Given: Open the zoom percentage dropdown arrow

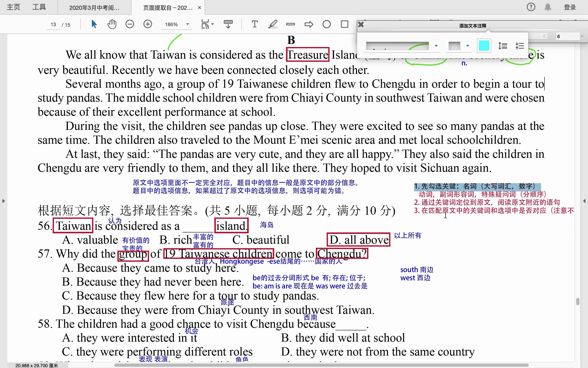Looking at the screenshot, I should pyautogui.click(x=188, y=24).
